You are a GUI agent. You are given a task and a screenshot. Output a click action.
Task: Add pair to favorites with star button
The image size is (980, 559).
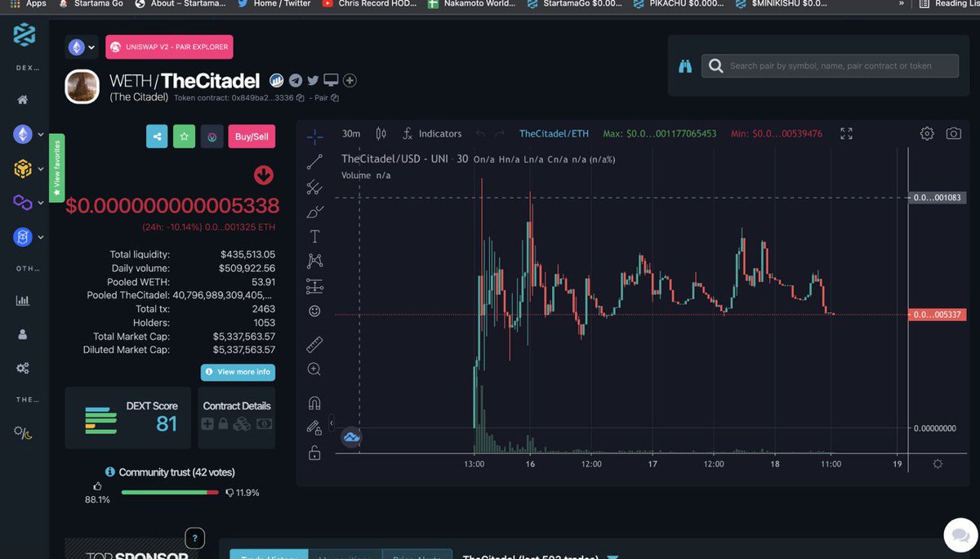click(x=184, y=136)
